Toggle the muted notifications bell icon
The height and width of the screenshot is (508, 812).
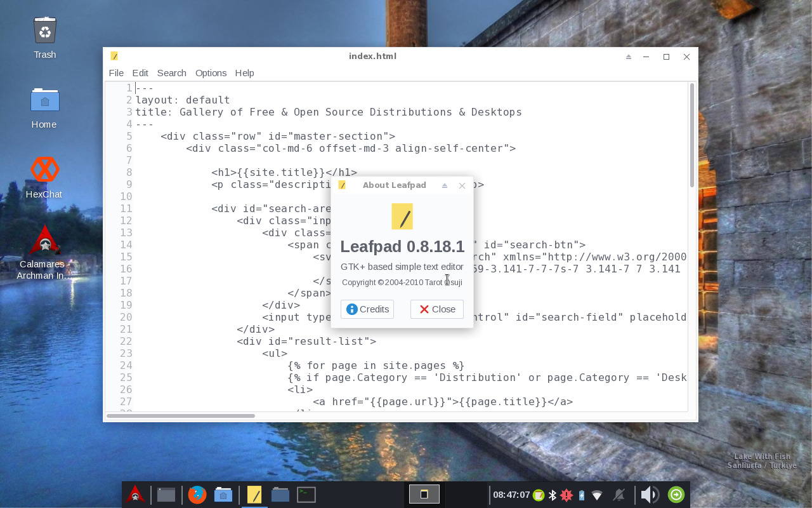618,494
